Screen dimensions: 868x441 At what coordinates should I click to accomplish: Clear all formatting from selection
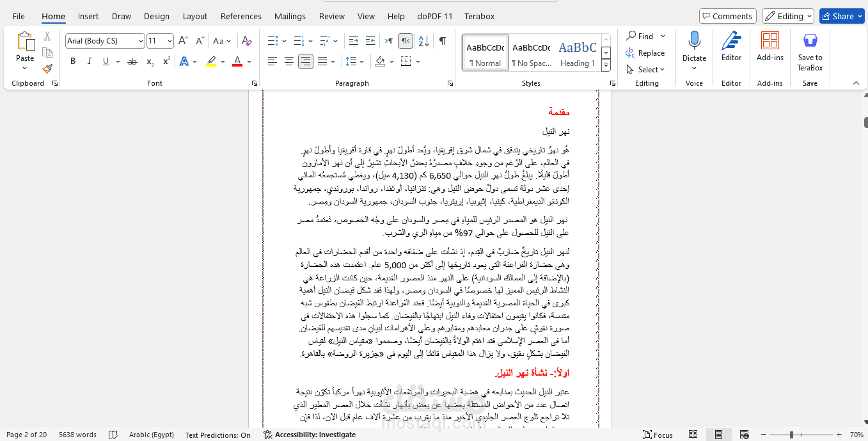(246, 41)
